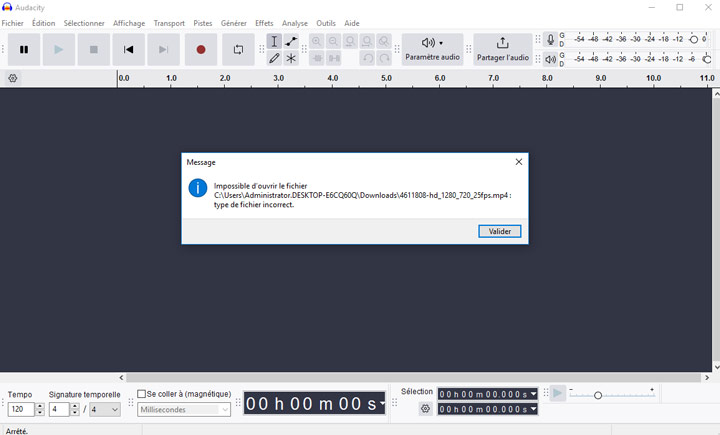720x435 pixels.
Task: Skip to end of project
Action: [x=163, y=49]
